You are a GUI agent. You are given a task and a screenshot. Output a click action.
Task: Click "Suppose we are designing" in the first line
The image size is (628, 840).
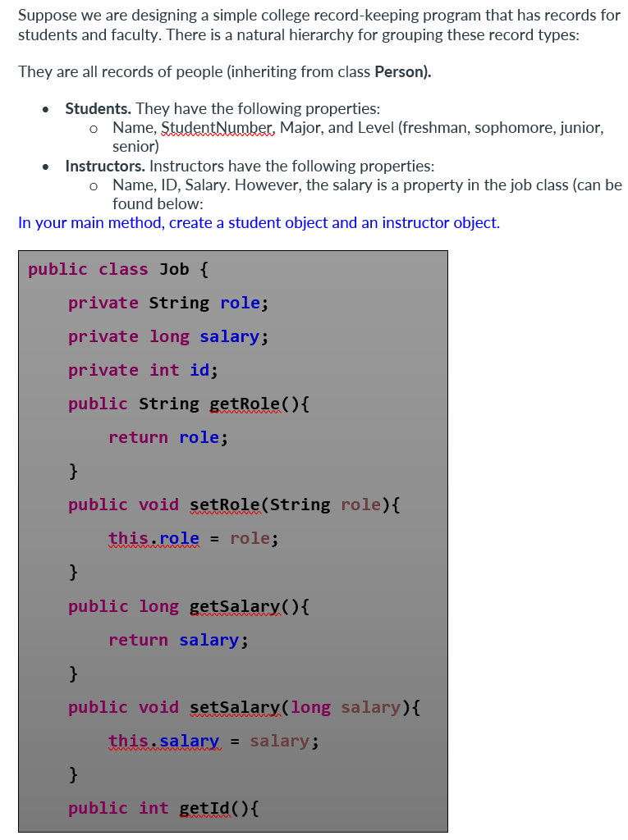[x=108, y=15]
